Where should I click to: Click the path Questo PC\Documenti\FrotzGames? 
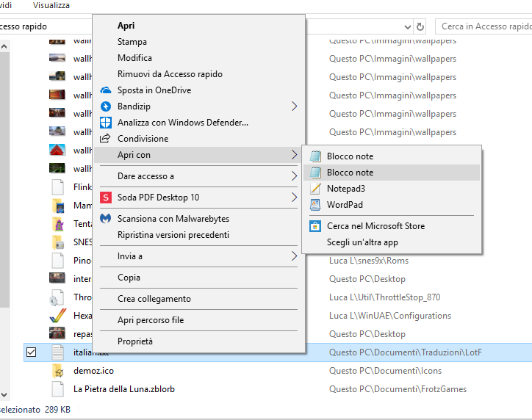click(398, 389)
